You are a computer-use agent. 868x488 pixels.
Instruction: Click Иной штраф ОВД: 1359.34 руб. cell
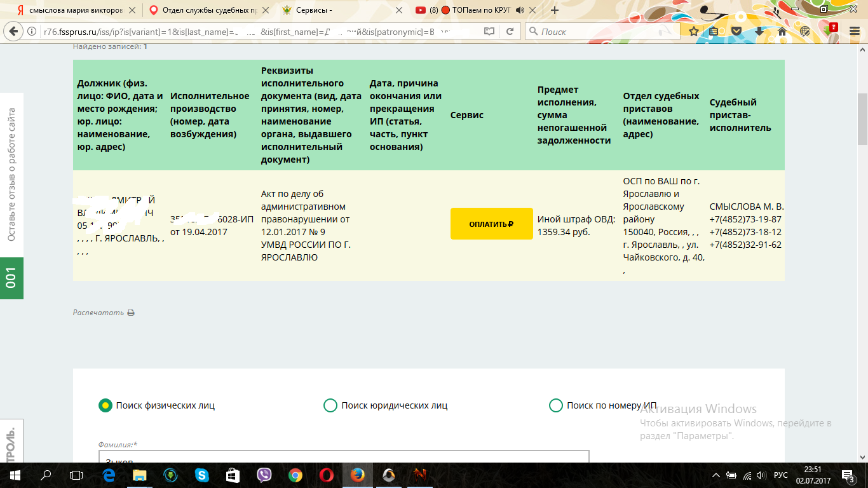576,226
